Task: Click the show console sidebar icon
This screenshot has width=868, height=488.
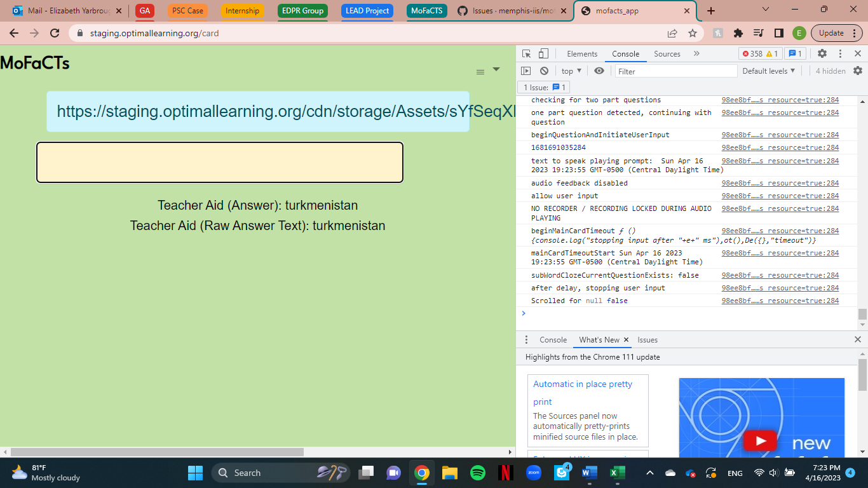Action: 526,71
